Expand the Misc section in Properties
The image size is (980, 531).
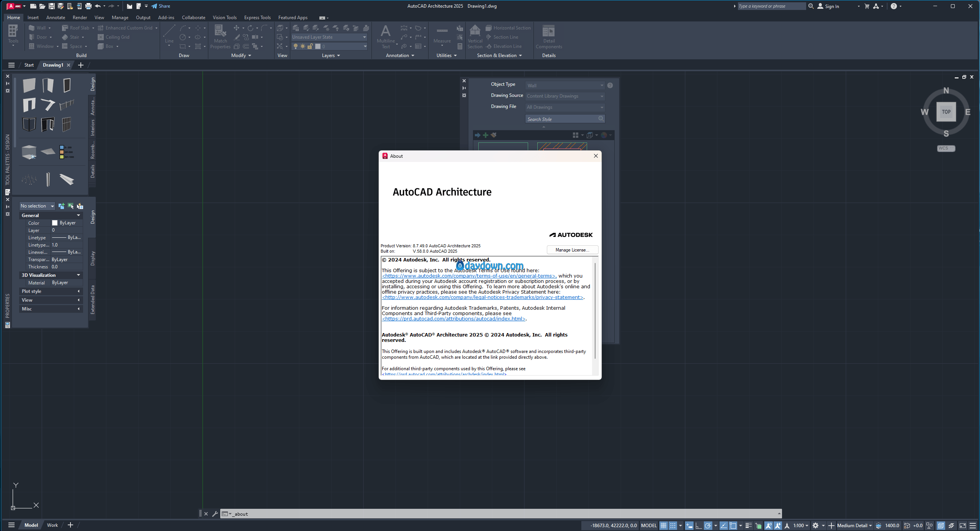[x=51, y=309]
